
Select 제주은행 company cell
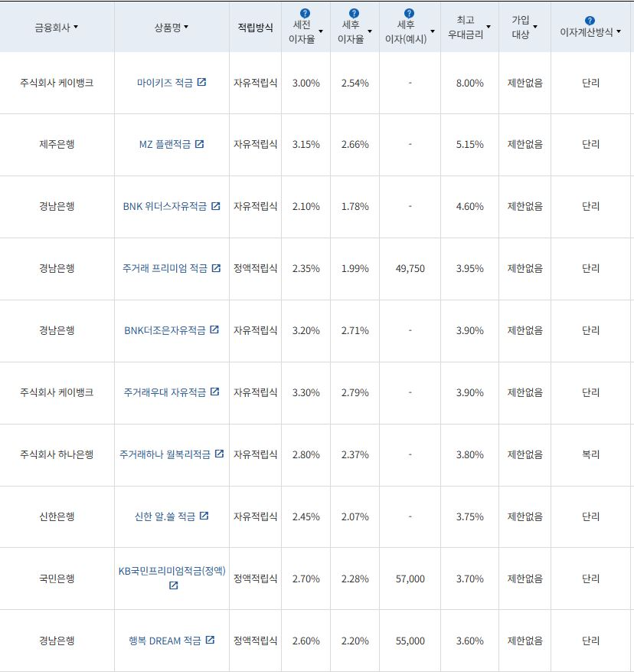click(x=57, y=144)
